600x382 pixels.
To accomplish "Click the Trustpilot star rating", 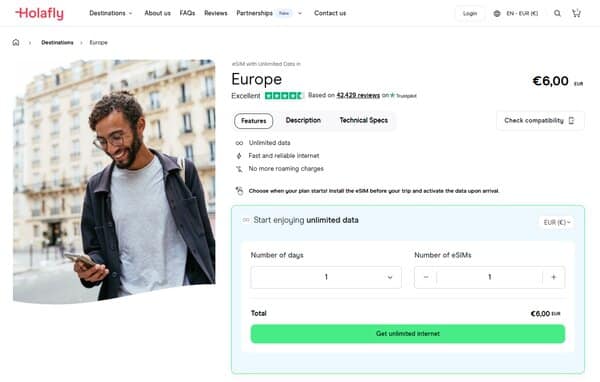I will click(x=284, y=95).
